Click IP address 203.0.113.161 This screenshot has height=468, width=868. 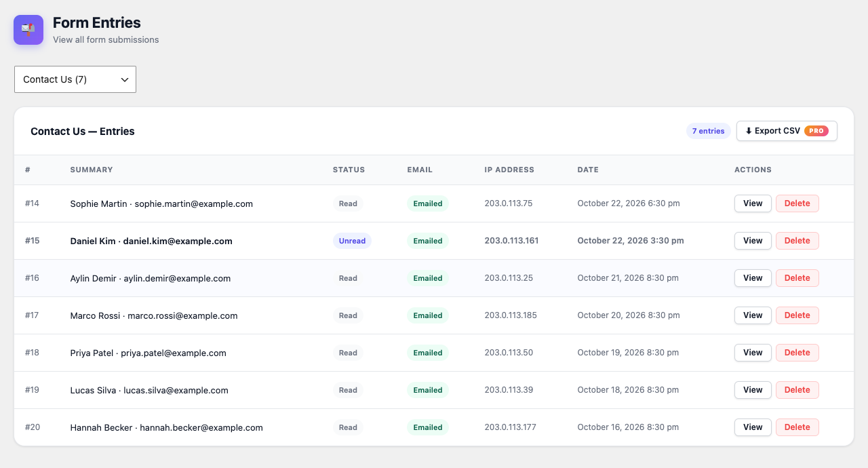click(x=511, y=241)
